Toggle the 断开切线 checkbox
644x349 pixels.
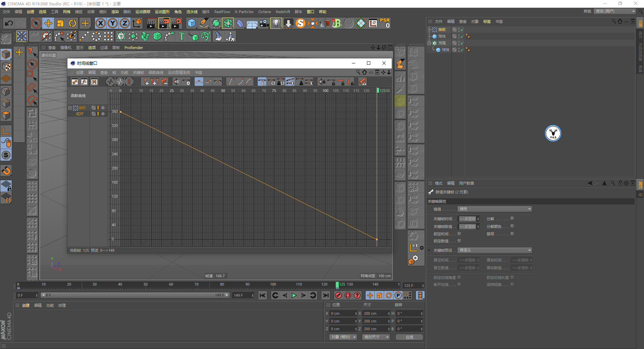(x=459, y=284)
